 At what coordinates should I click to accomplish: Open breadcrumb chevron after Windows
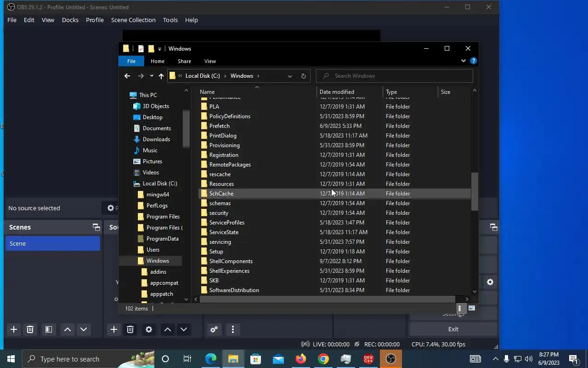click(258, 76)
